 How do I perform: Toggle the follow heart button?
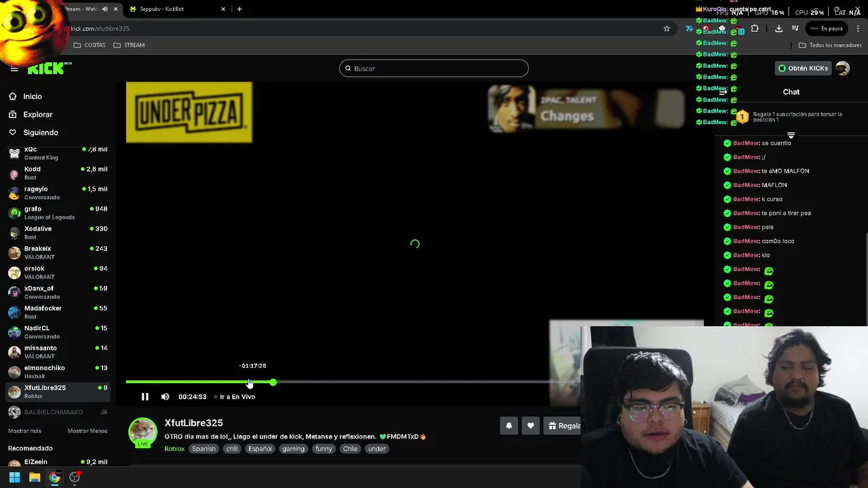[x=530, y=426]
